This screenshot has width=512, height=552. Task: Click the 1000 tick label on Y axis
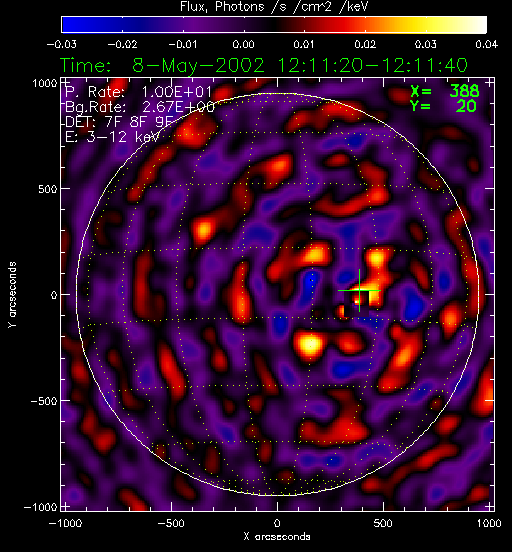44,83
